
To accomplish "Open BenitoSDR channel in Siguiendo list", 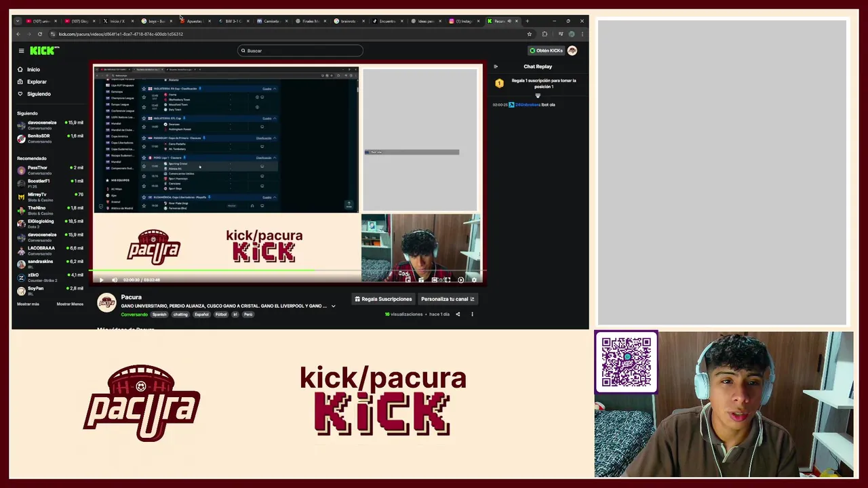I will [50, 138].
